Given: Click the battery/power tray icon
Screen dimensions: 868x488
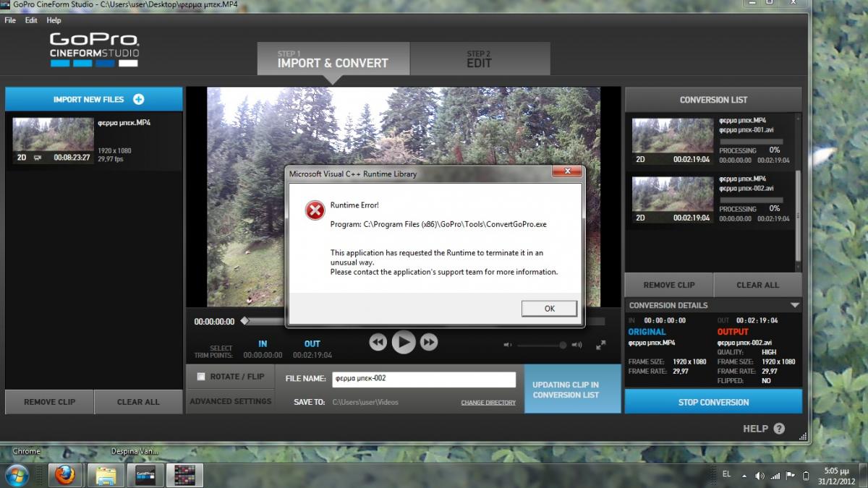Looking at the screenshot, I should pos(806,476).
